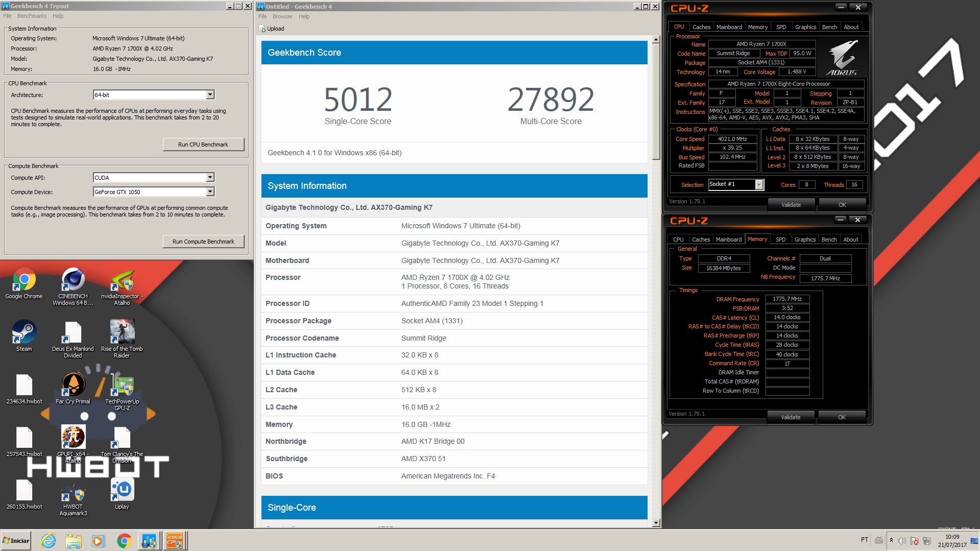980x551 pixels.
Task: Open Windows Media Player from taskbar
Action: click(99, 541)
